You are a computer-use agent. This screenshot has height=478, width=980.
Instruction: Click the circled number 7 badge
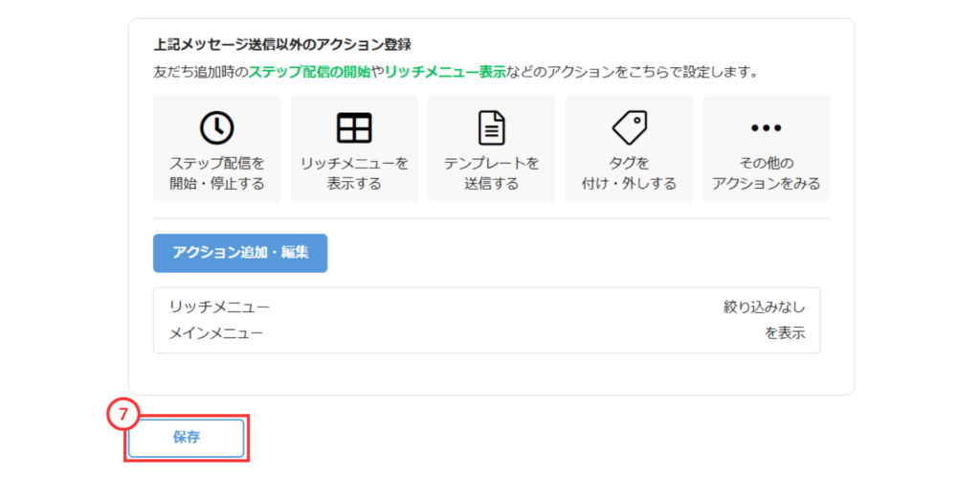coord(122,415)
